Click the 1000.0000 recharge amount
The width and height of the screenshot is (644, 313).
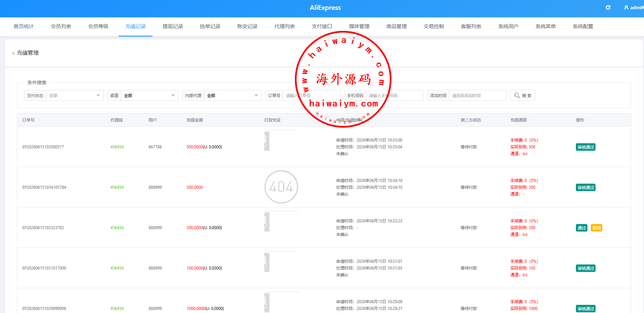196,309
